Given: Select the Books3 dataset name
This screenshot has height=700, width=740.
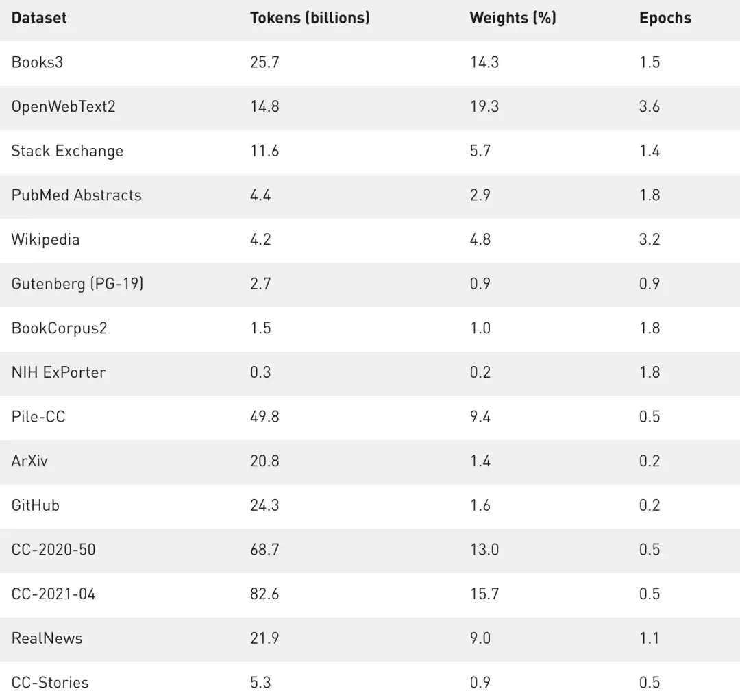Looking at the screenshot, I should pyautogui.click(x=37, y=62).
